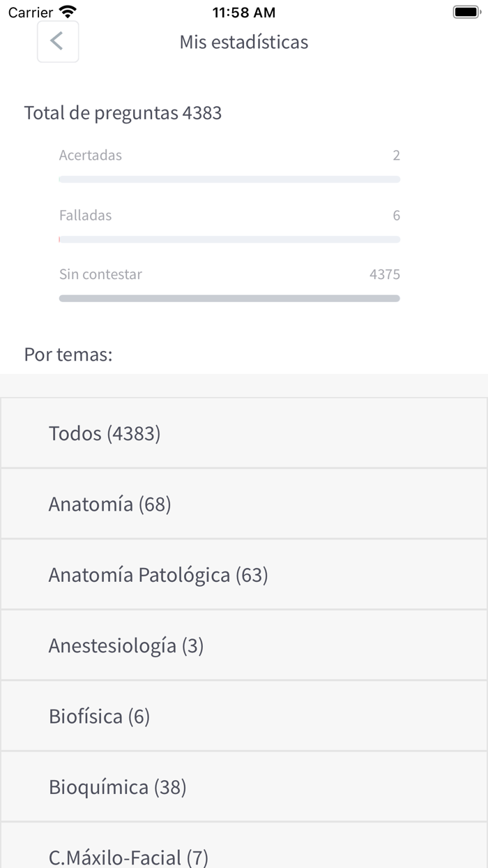Screen dimensions: 488x868
Task: Tap the Falladas progress bar
Action: 229,239
